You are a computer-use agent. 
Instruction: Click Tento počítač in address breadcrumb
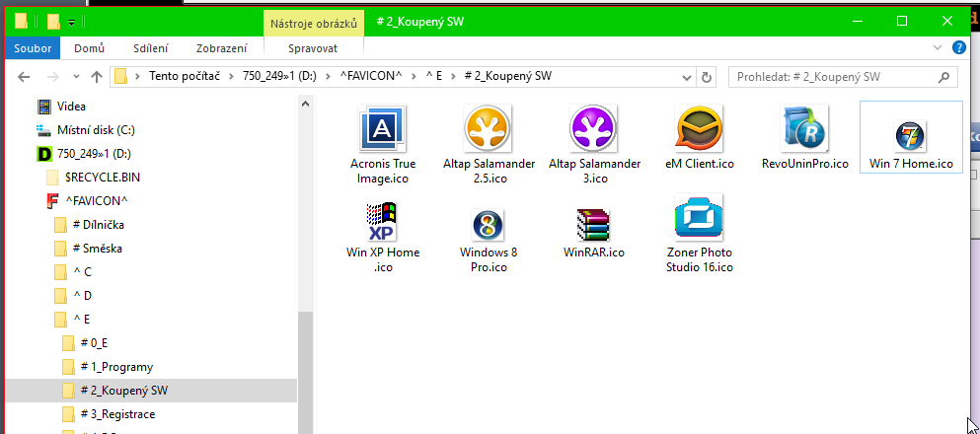183,77
